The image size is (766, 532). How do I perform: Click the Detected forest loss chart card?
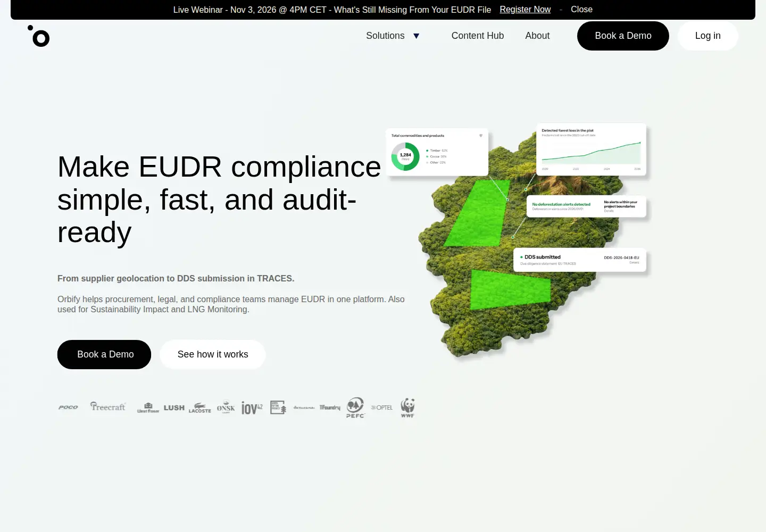coord(591,149)
